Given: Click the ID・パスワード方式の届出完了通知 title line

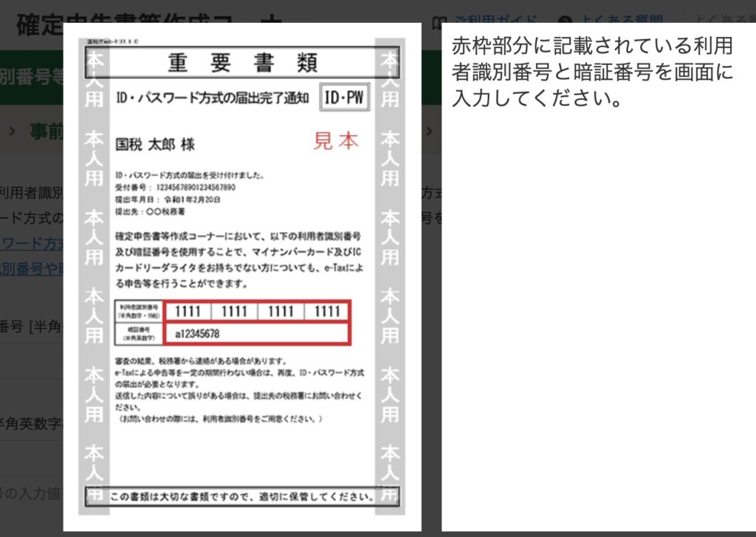Looking at the screenshot, I should (x=212, y=98).
